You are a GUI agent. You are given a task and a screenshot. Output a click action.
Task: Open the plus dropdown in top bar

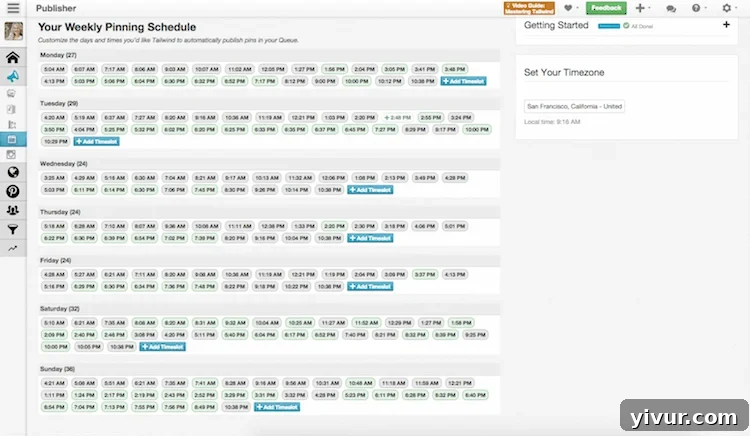pyautogui.click(x=643, y=8)
